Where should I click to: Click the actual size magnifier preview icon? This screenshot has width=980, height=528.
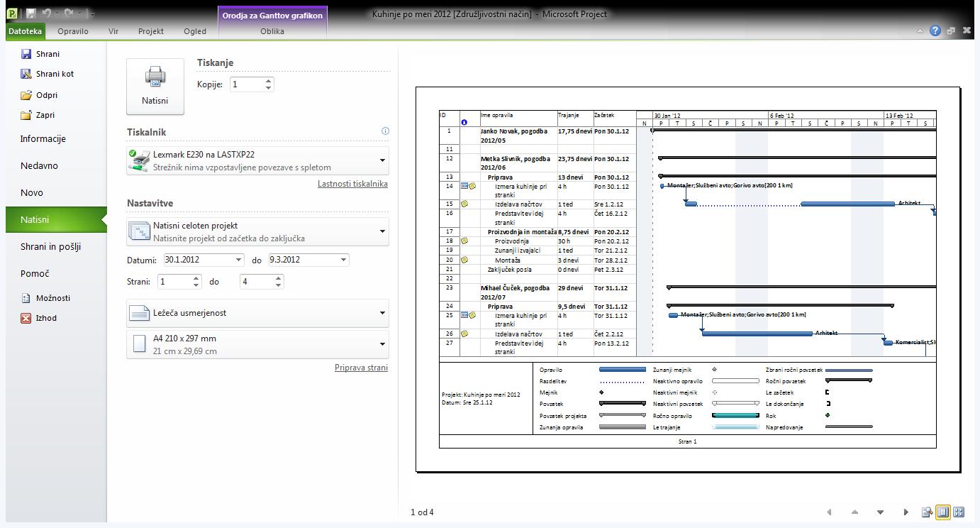pyautogui.click(x=926, y=512)
